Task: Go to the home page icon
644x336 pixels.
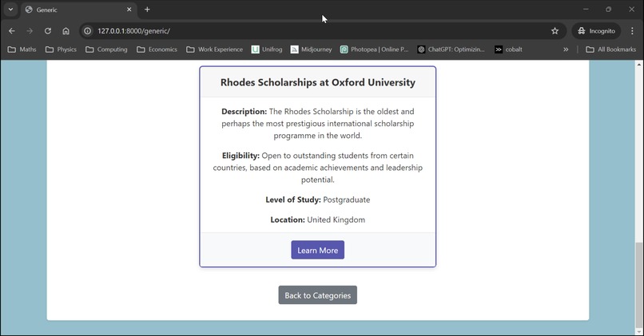Action: [x=66, y=31]
